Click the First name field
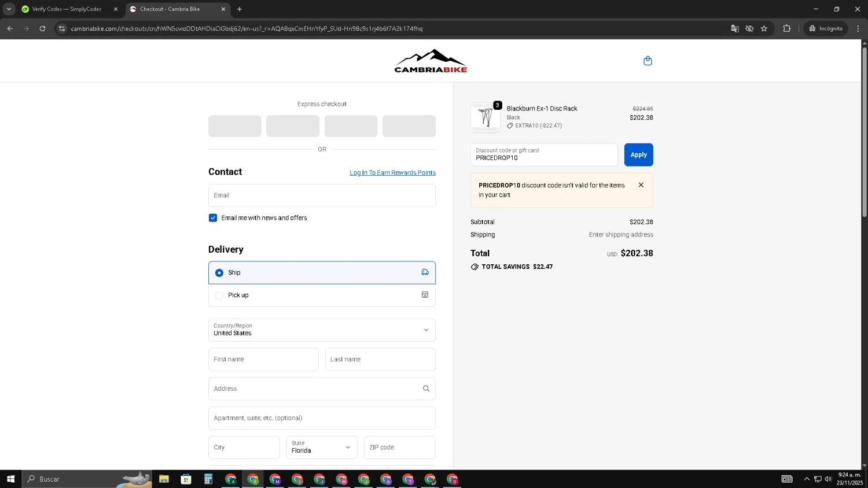The image size is (868, 488). [263, 360]
